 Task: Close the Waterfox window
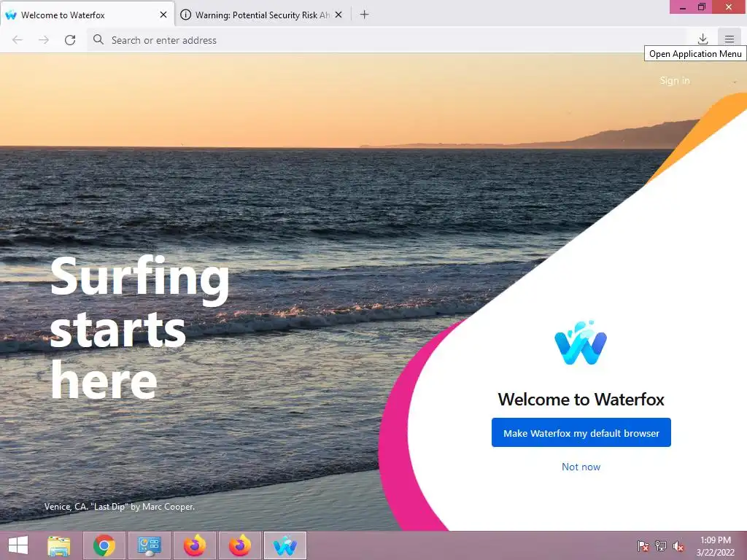point(729,7)
